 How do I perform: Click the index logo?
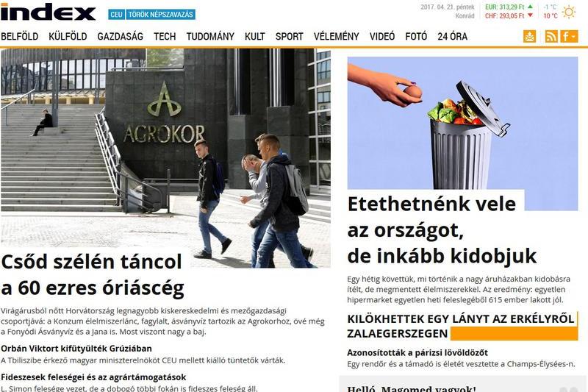(48, 12)
